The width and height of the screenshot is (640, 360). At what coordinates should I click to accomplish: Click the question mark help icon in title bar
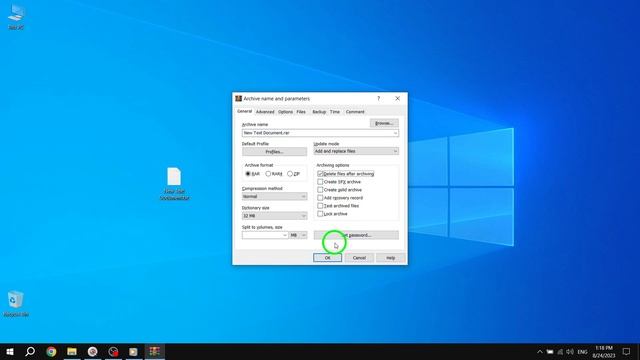378,98
